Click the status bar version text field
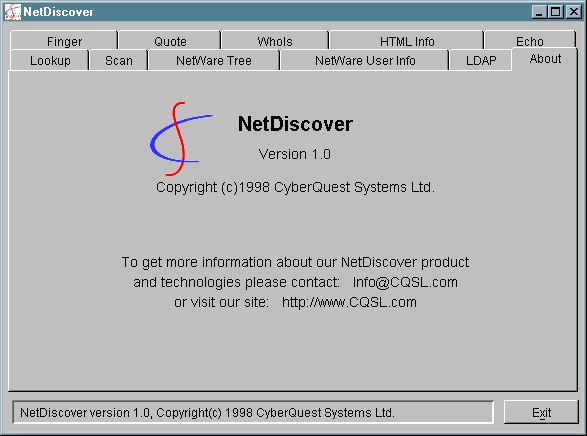 [x=253, y=412]
